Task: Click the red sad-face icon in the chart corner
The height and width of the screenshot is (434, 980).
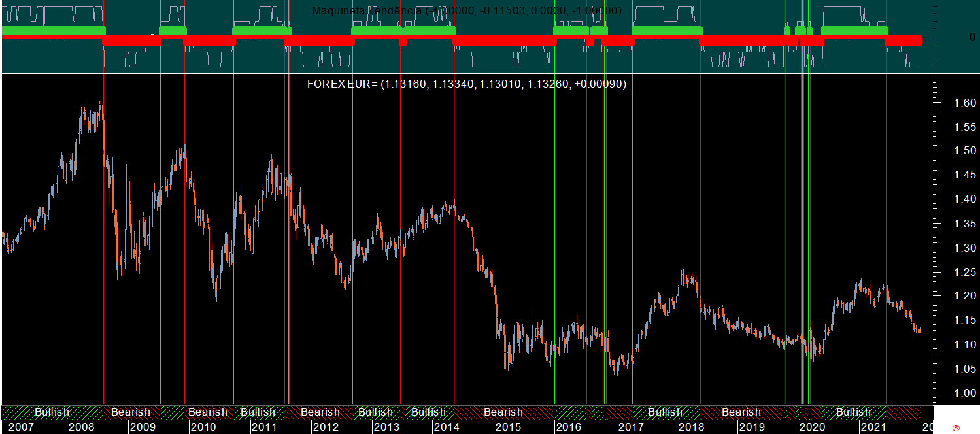Action: pos(956,427)
